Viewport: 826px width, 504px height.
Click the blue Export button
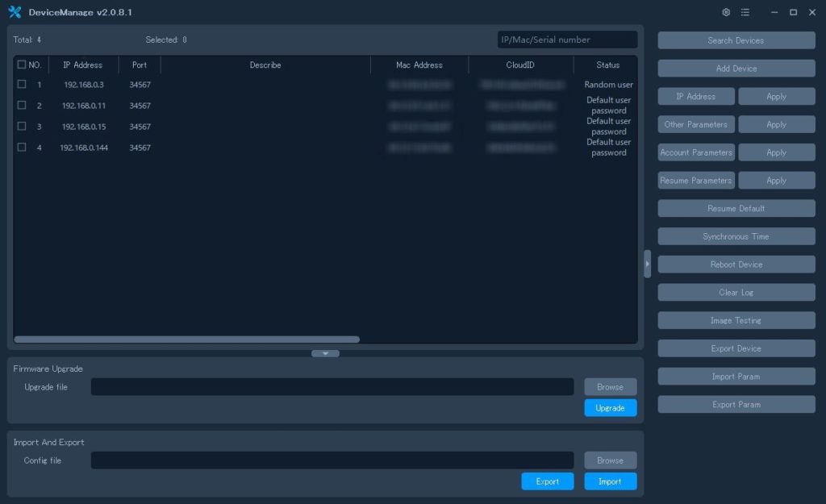(x=548, y=481)
